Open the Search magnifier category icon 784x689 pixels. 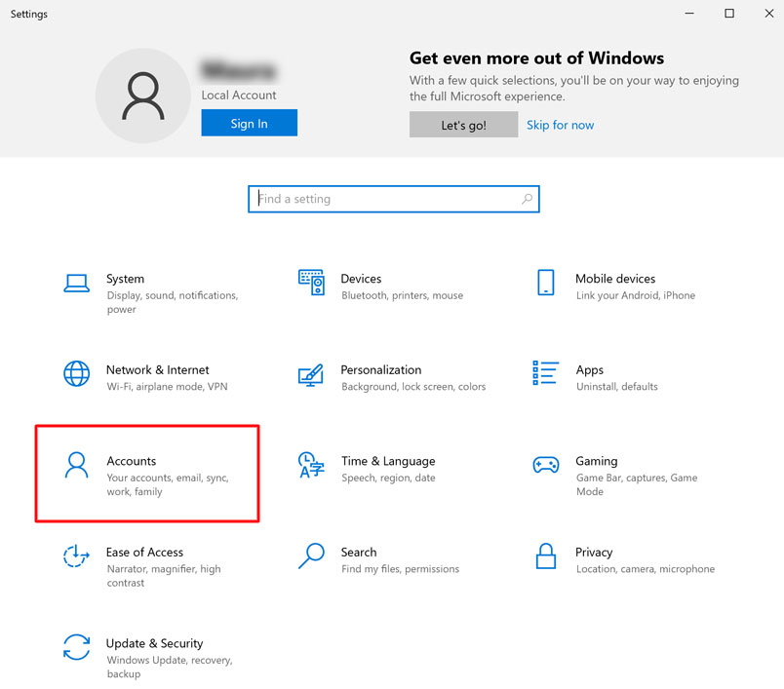click(311, 556)
